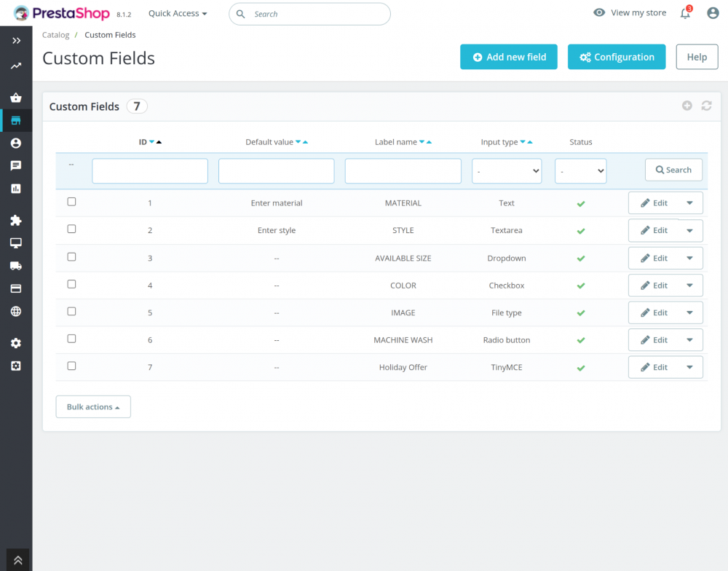The width and height of the screenshot is (728, 571).
Task: Open Advanced Parameters icon in sidebar
Action: point(16,366)
